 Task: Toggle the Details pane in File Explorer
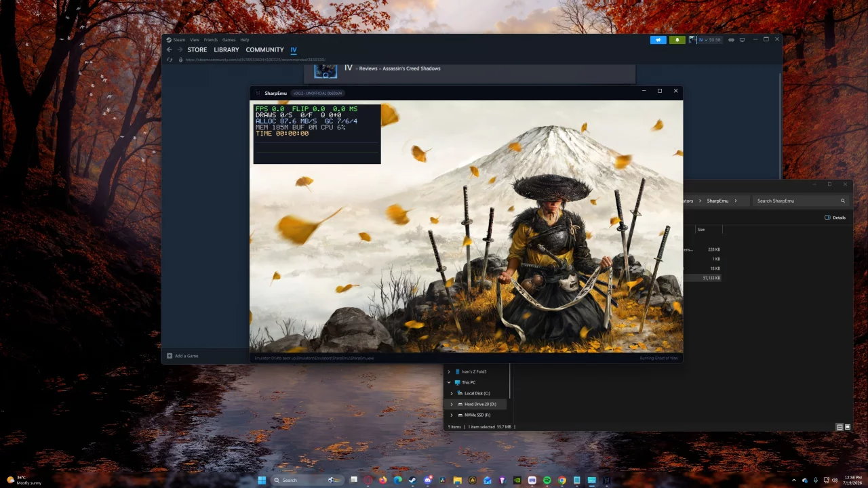[x=835, y=218]
